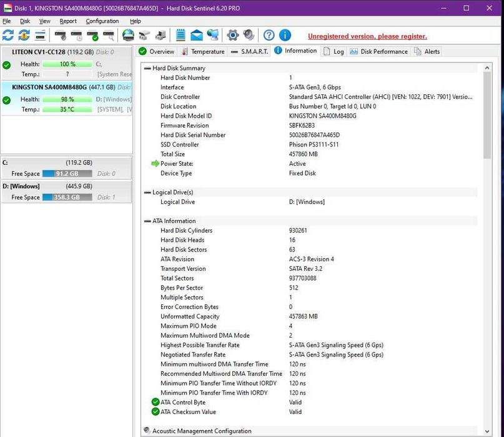Click the C: free space 91.2 GB bar
The height and width of the screenshot is (437, 504).
[67, 174]
